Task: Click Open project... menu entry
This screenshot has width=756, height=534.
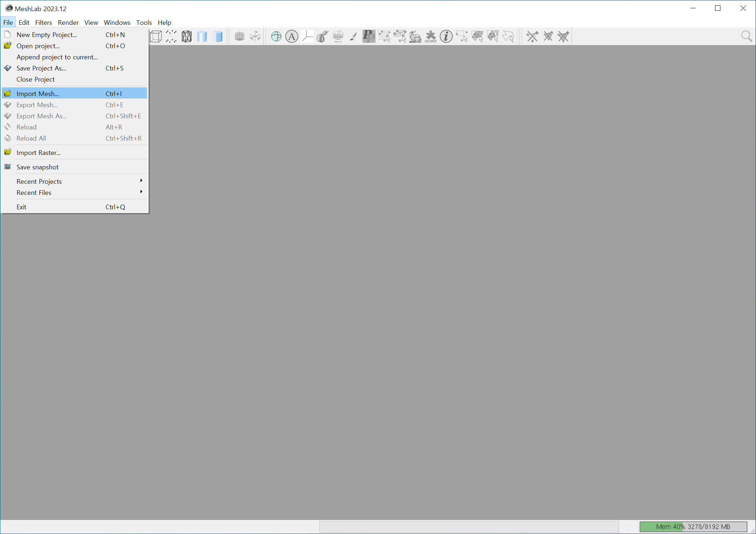Action: [x=38, y=46]
